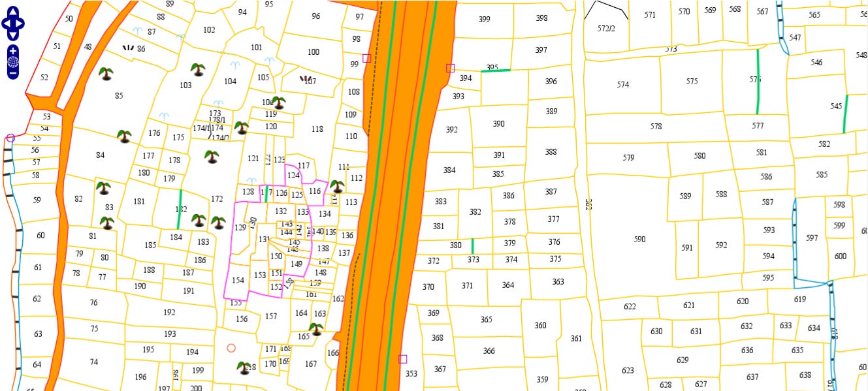This screenshot has height=391, width=868.
Task: Click the red circle marker near parcel 194
Action: click(x=231, y=347)
